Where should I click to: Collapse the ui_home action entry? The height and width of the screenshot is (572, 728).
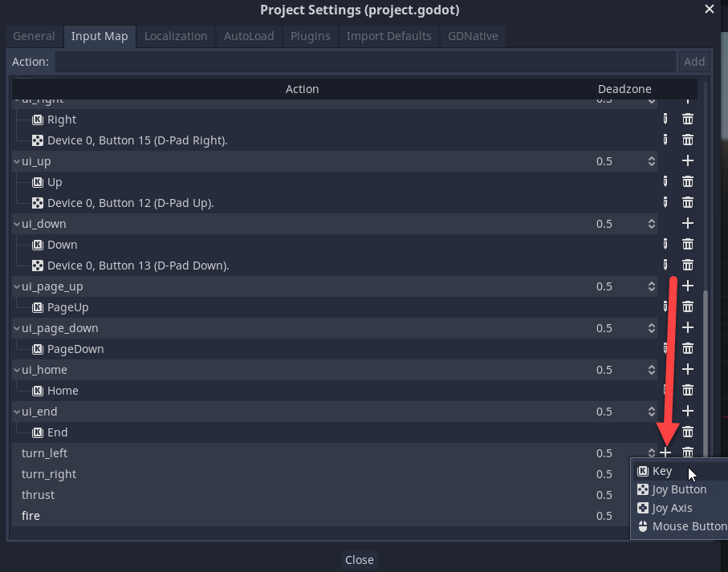coord(17,370)
